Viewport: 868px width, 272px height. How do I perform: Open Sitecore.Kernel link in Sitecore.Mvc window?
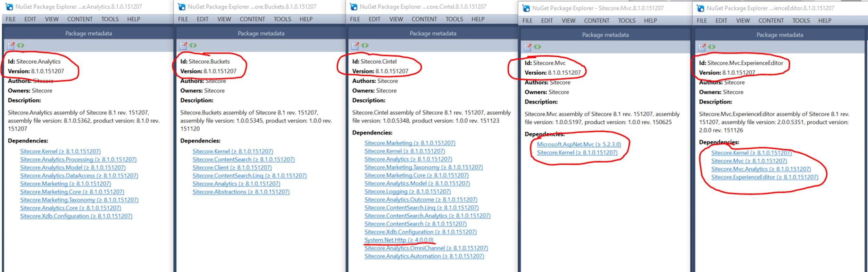point(577,153)
